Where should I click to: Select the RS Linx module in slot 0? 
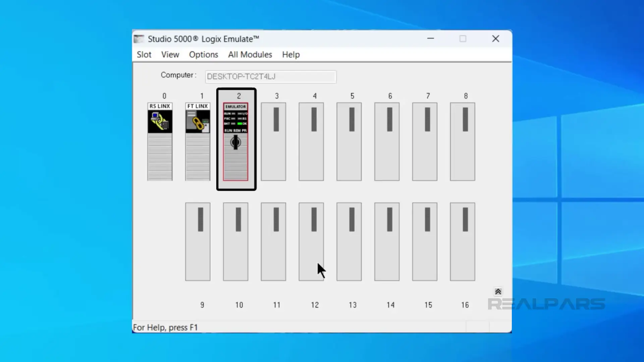(160, 141)
